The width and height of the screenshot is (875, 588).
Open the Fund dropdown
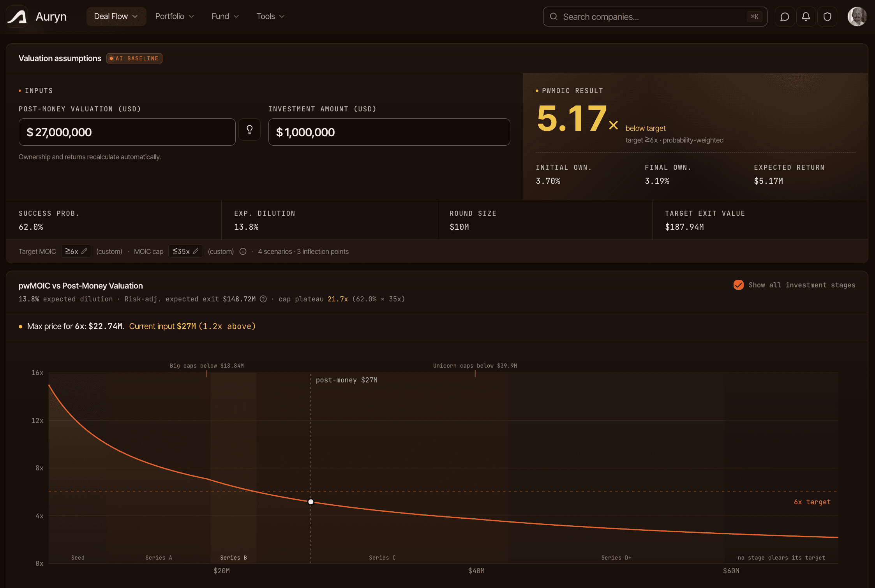click(x=225, y=16)
